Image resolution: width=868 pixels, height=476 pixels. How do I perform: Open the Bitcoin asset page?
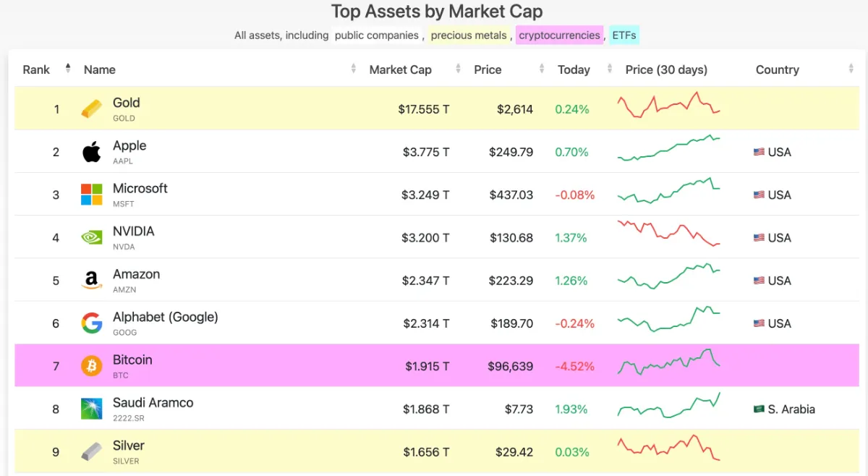click(x=132, y=360)
